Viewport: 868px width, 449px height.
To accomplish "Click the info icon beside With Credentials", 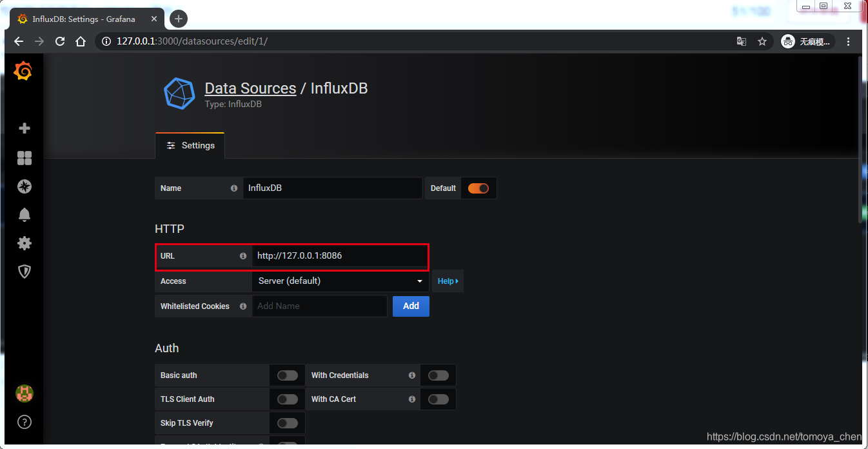I will [x=411, y=375].
